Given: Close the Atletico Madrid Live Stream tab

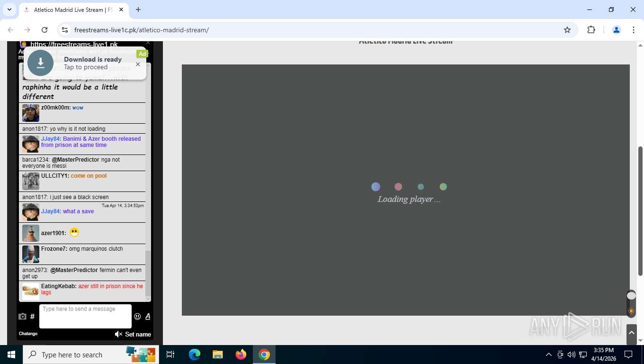Looking at the screenshot, I should [121, 9].
